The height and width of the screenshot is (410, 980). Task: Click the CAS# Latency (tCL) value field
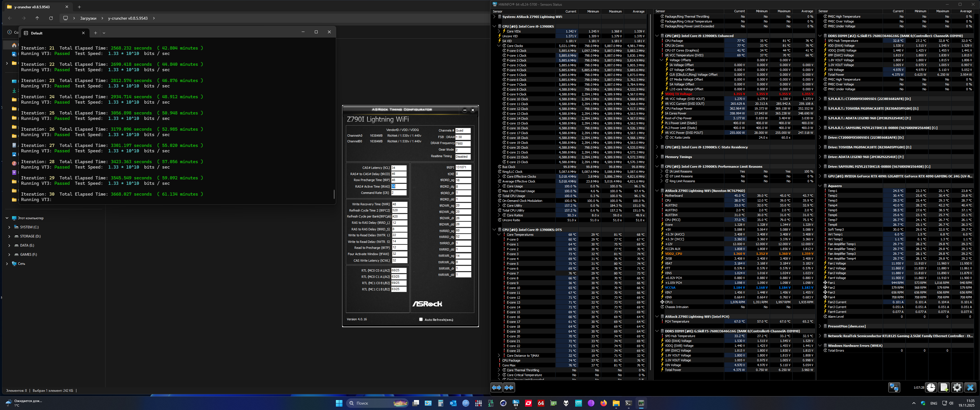(398, 168)
